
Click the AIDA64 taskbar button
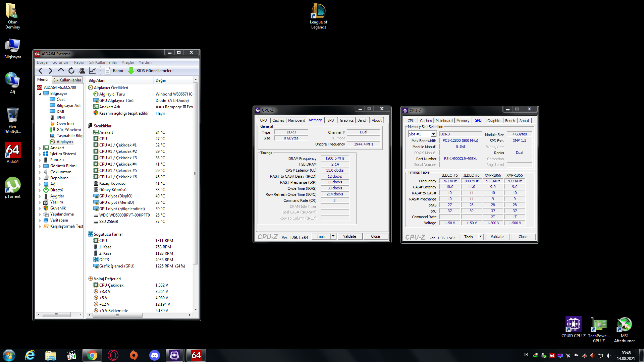(196, 355)
